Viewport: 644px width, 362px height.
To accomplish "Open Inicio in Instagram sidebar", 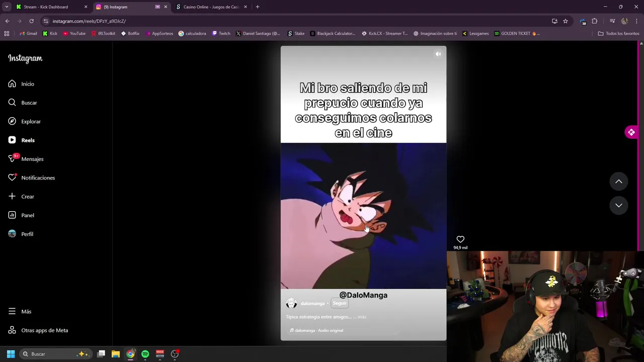I will (21, 84).
